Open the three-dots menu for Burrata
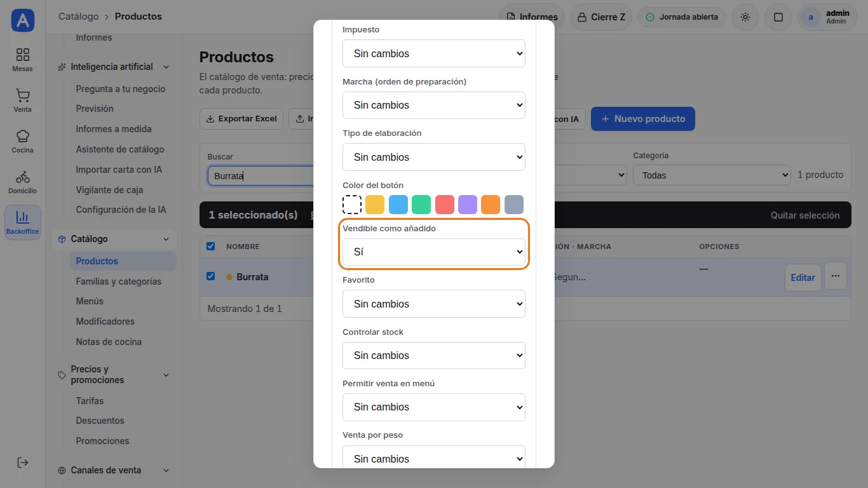The image size is (868, 488). coord(836,276)
